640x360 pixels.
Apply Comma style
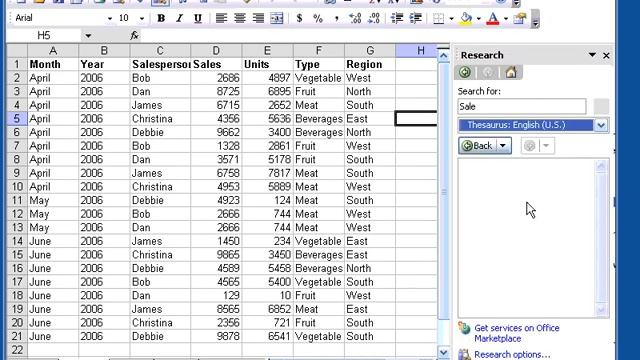(336, 18)
